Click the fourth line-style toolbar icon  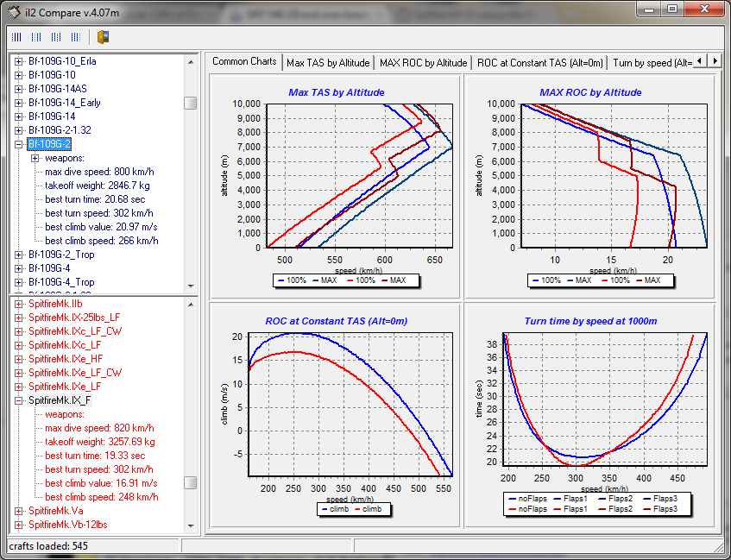click(76, 37)
